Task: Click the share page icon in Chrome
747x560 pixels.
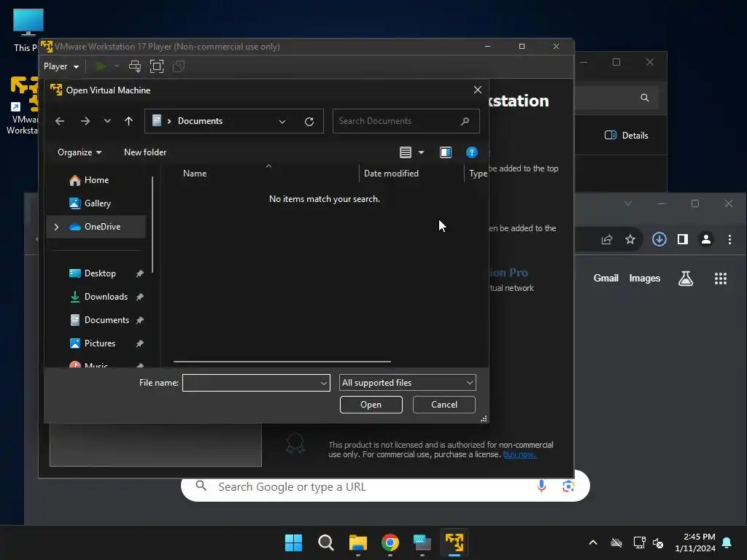Action: [607, 239]
